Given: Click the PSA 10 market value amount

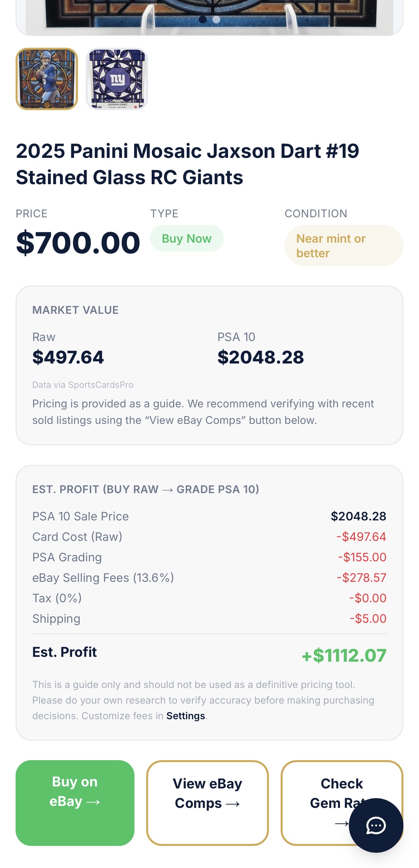Looking at the screenshot, I should 260,357.
